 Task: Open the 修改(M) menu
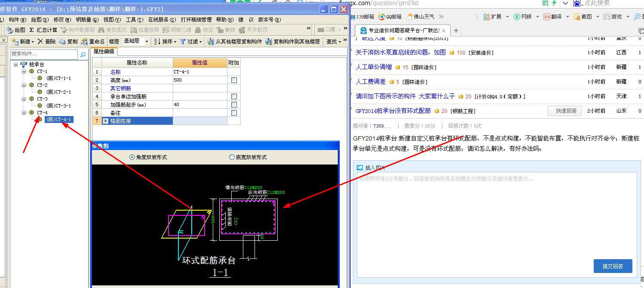pos(63,20)
